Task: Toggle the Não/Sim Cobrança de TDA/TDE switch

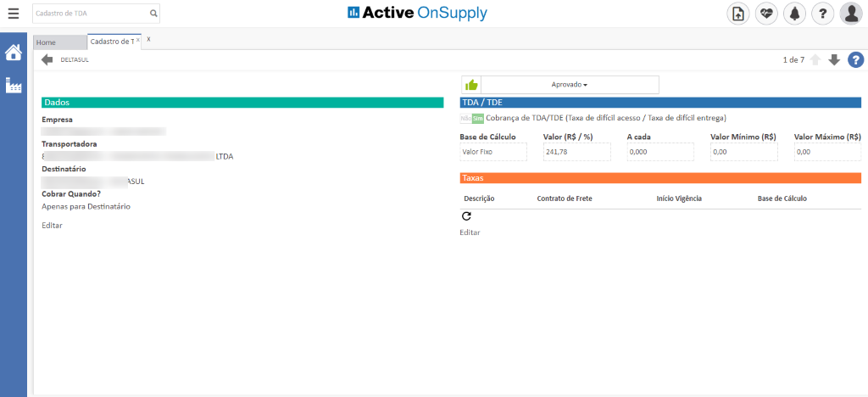Action: tap(471, 118)
